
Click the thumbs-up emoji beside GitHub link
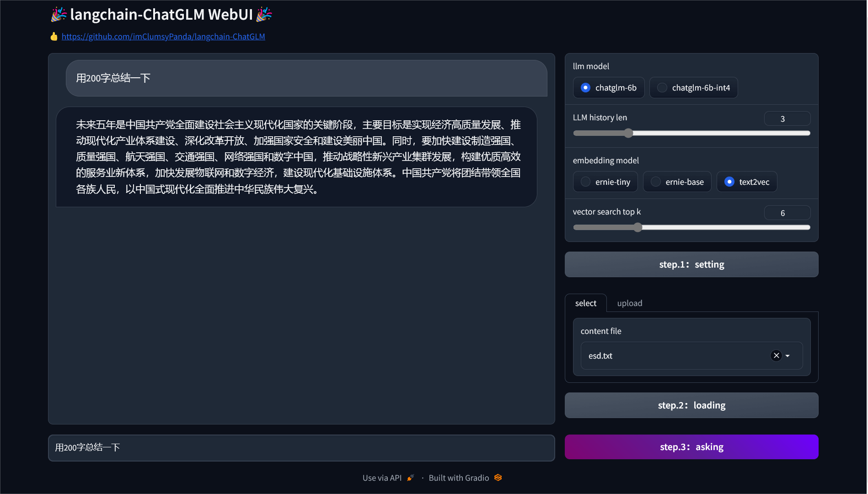(x=54, y=36)
